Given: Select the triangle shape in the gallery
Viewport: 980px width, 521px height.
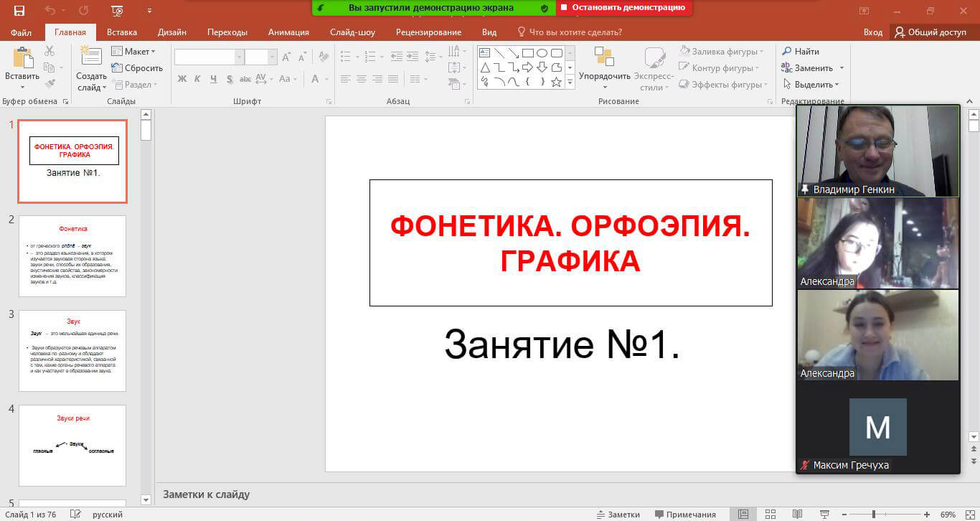Looking at the screenshot, I should [484, 67].
